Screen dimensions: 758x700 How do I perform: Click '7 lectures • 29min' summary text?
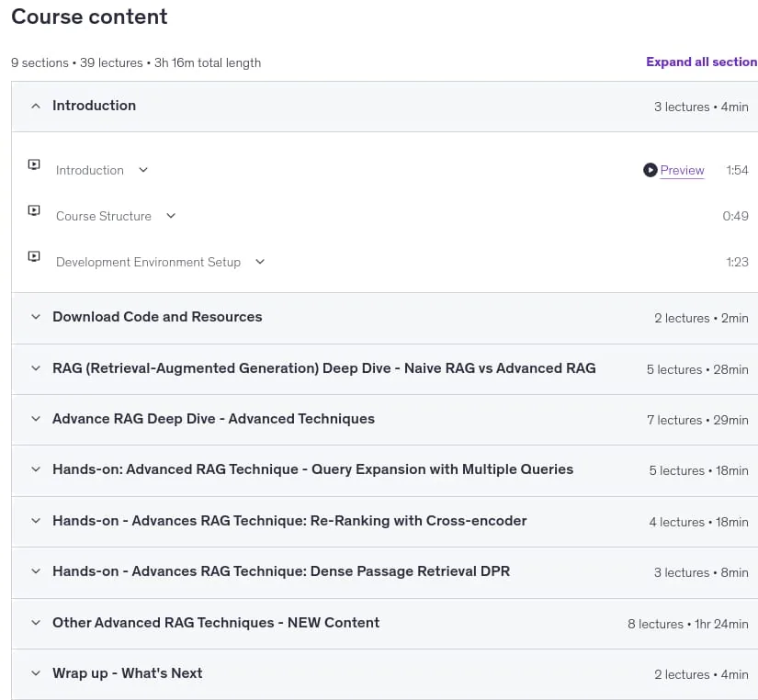[697, 420]
